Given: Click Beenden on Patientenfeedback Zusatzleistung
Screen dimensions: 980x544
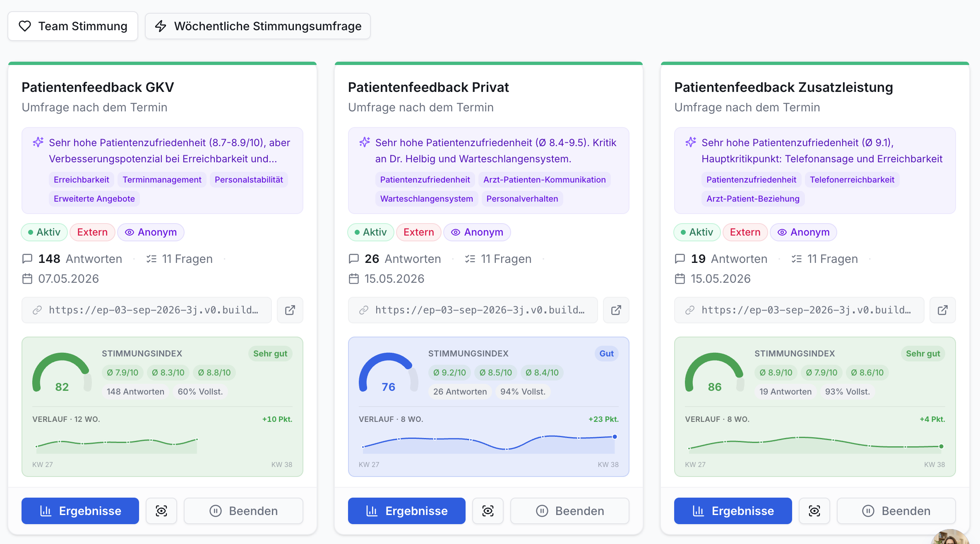Looking at the screenshot, I should point(896,511).
